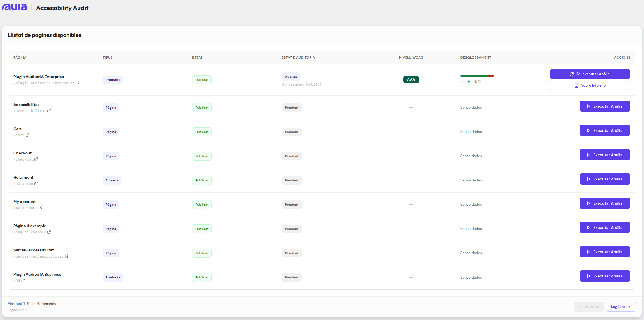Click Producte badge in Enterprise row
The image size is (644, 320).
tap(113, 80)
